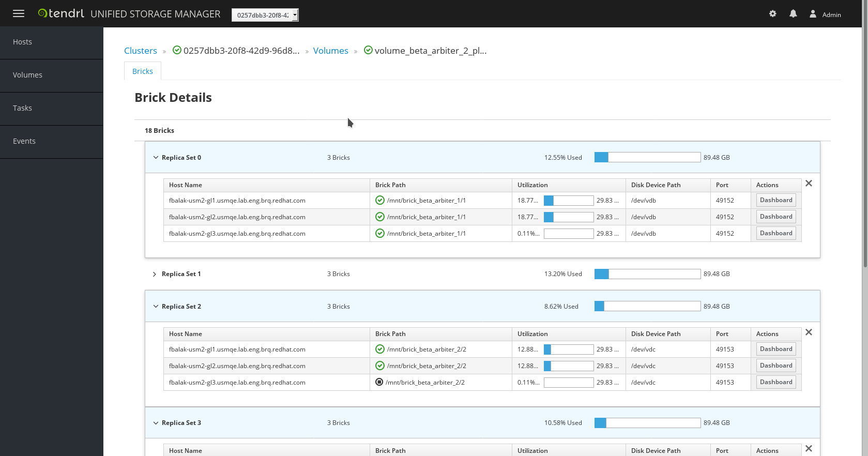Open the cluster ID dropdown selector
The width and height of the screenshot is (868, 456).
pyautogui.click(x=265, y=15)
